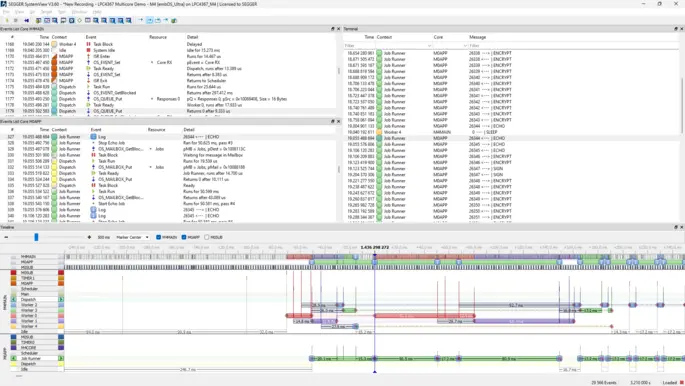Viewport: 685px width, 386px height.
Task: Click the Terminal panel vertical scrollbar
Action: 682,105
